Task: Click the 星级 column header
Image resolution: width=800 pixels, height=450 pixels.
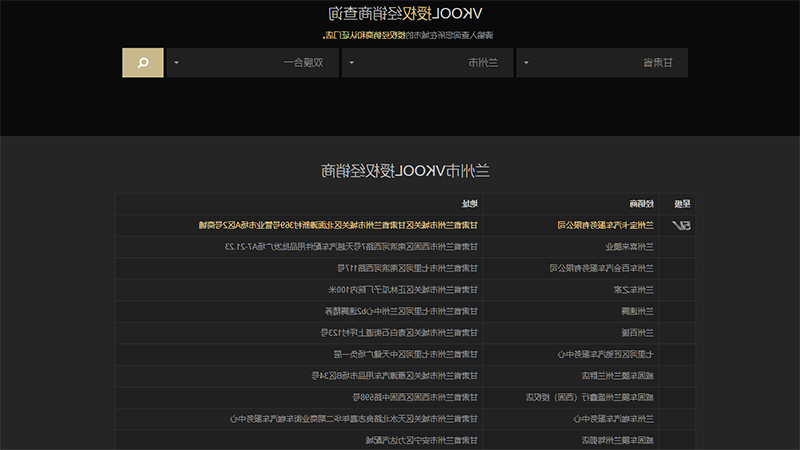Action: [x=682, y=204]
